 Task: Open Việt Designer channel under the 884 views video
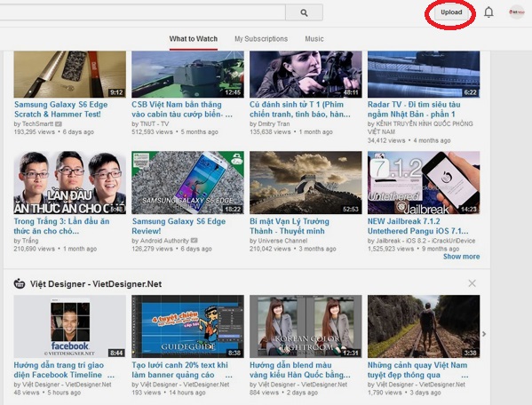tap(303, 385)
